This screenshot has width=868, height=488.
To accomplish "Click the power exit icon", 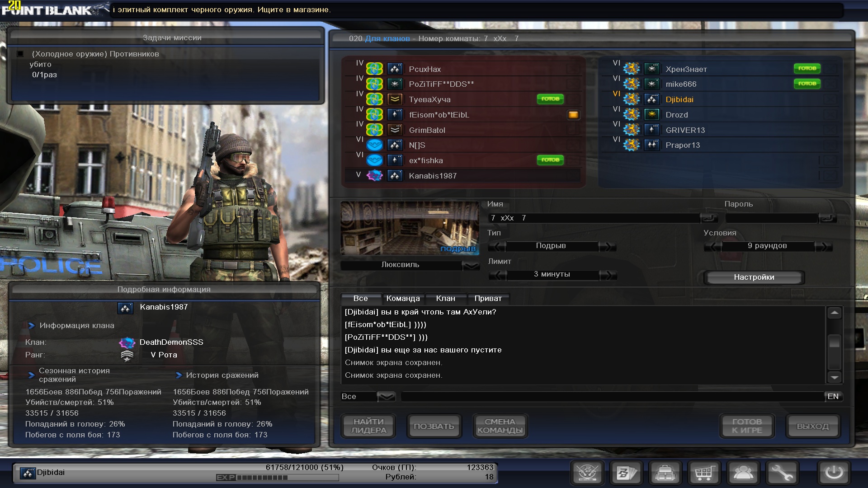I will [x=834, y=473].
